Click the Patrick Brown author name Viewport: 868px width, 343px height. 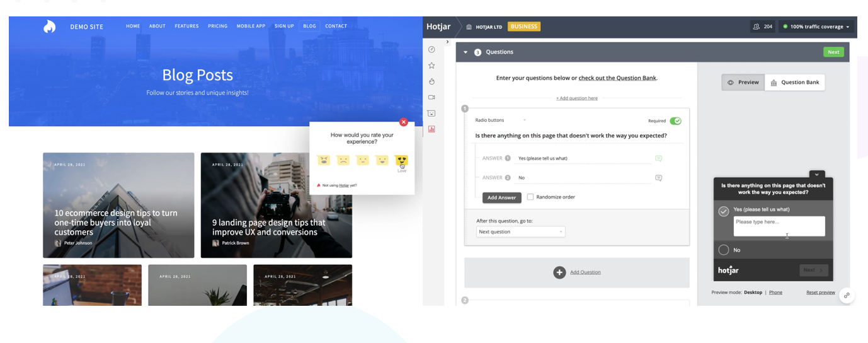tap(236, 243)
